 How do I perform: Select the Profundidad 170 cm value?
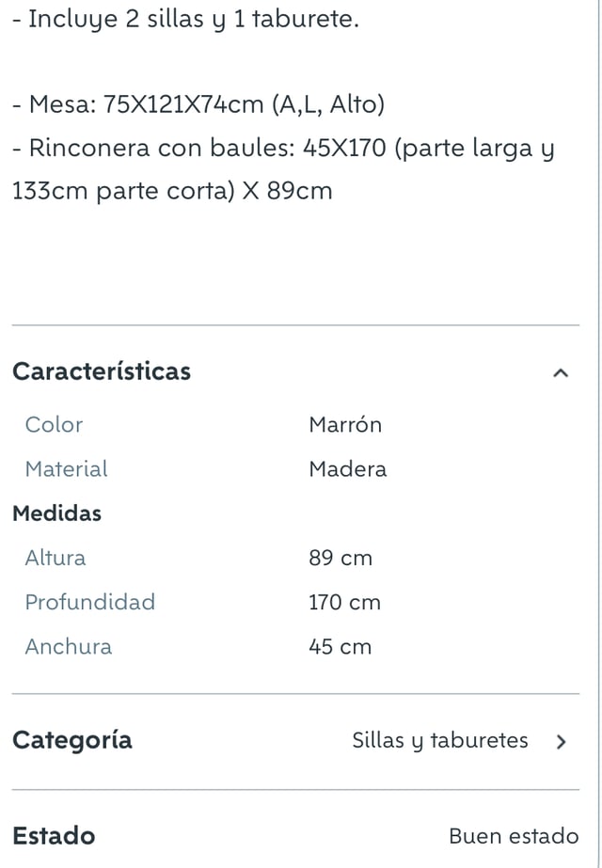click(344, 602)
